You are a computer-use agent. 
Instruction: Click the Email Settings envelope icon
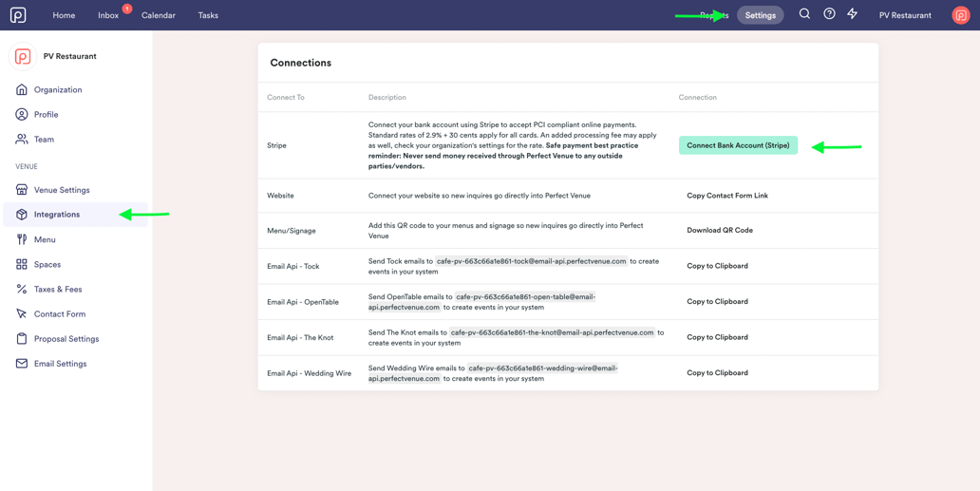(x=22, y=364)
